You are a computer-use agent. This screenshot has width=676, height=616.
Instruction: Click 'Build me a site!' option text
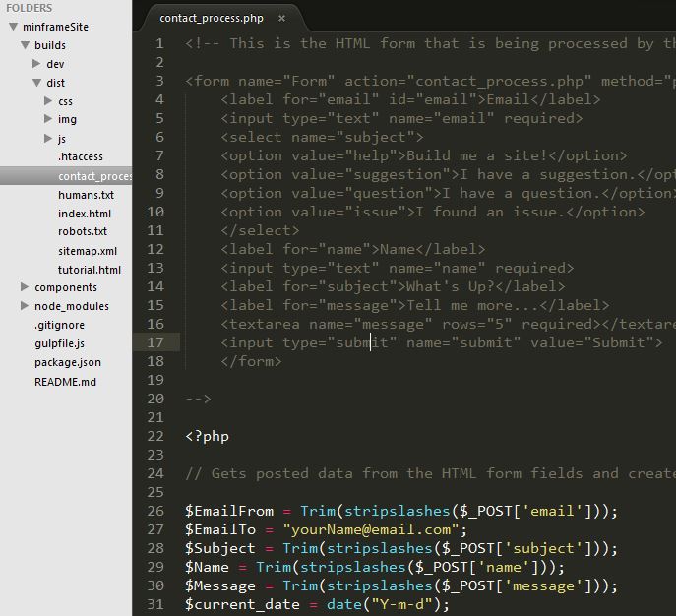pos(477,155)
